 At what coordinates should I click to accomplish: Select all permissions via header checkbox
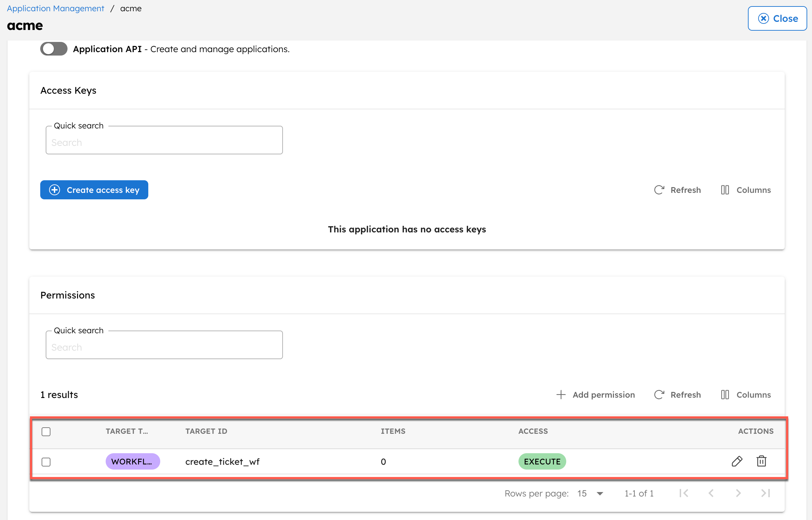click(x=46, y=431)
